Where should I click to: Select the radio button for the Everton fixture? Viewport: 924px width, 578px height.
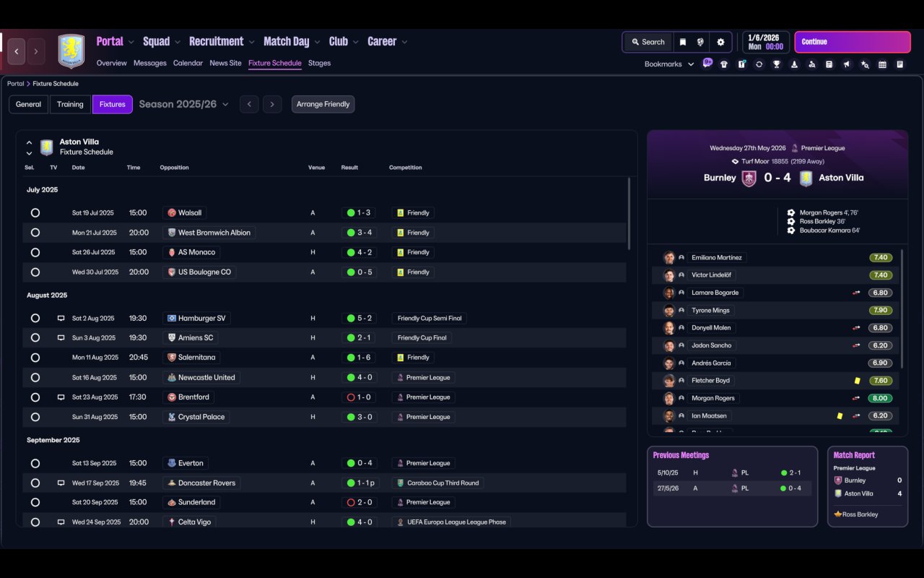pos(35,463)
